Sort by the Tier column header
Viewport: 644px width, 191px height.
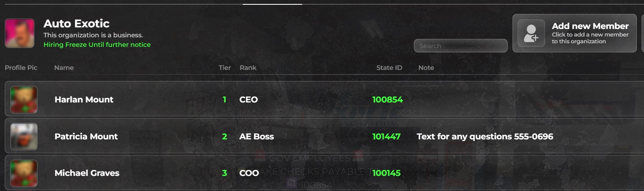(x=225, y=68)
